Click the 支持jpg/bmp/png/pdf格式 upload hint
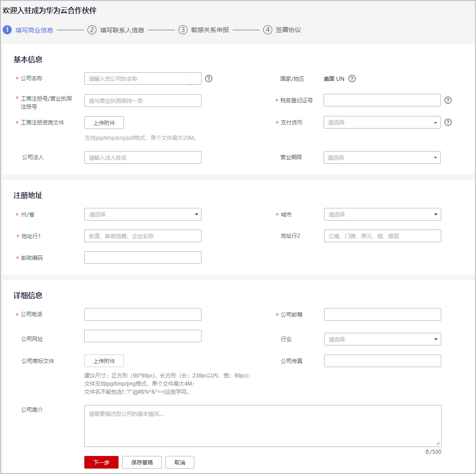 (141, 138)
